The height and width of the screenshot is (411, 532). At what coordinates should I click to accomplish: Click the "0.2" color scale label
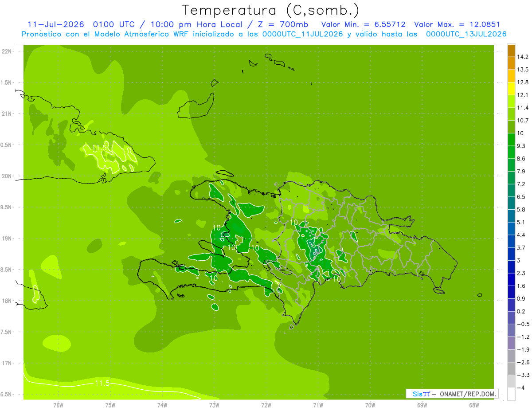[x=521, y=311]
